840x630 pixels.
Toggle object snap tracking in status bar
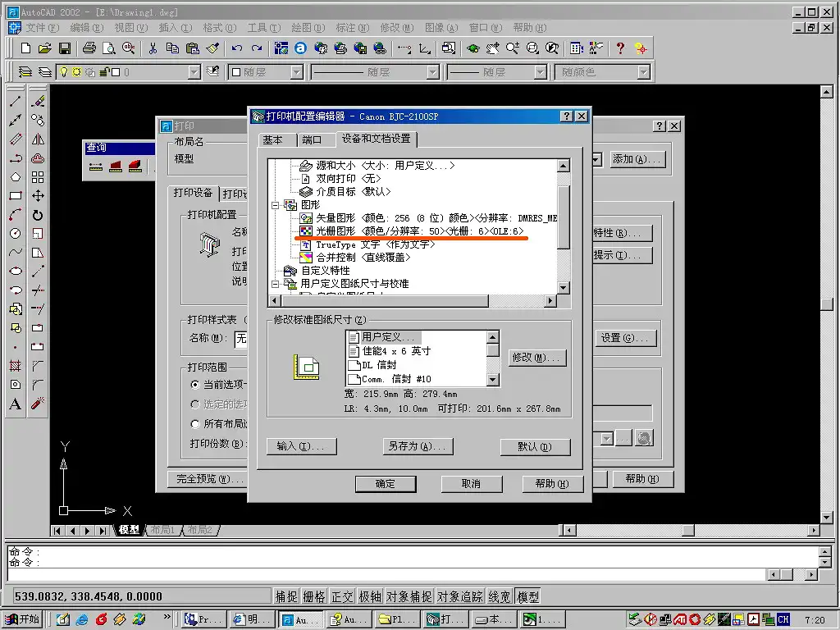459,596
